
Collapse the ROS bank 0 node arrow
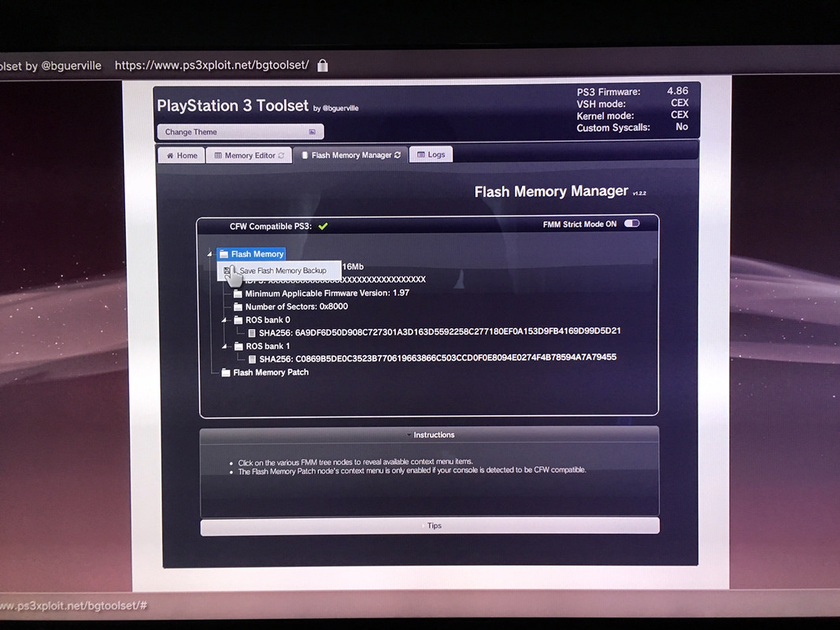(224, 320)
